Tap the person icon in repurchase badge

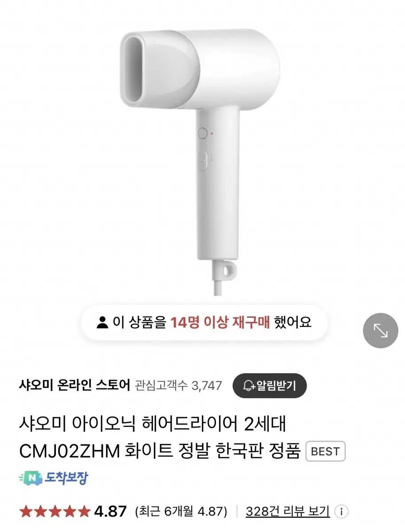coord(102,322)
